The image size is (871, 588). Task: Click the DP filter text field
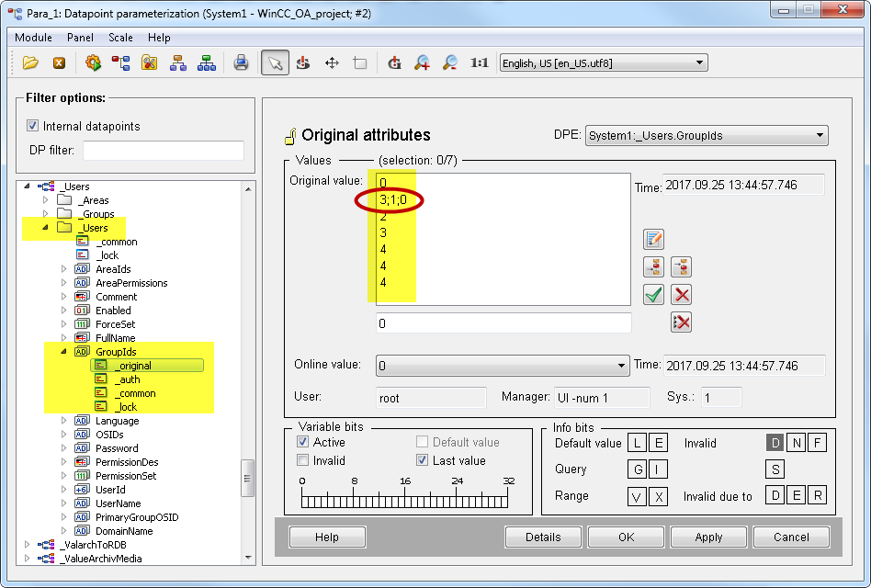point(164,151)
